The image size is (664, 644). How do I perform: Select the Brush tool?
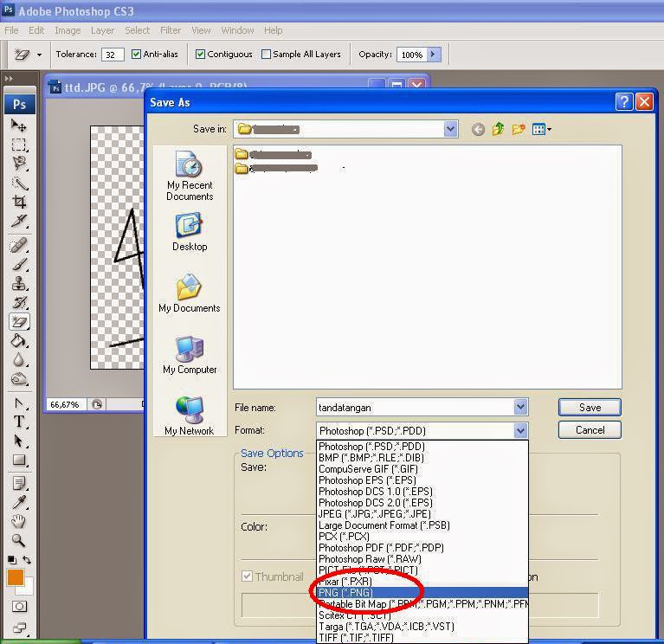[x=19, y=264]
